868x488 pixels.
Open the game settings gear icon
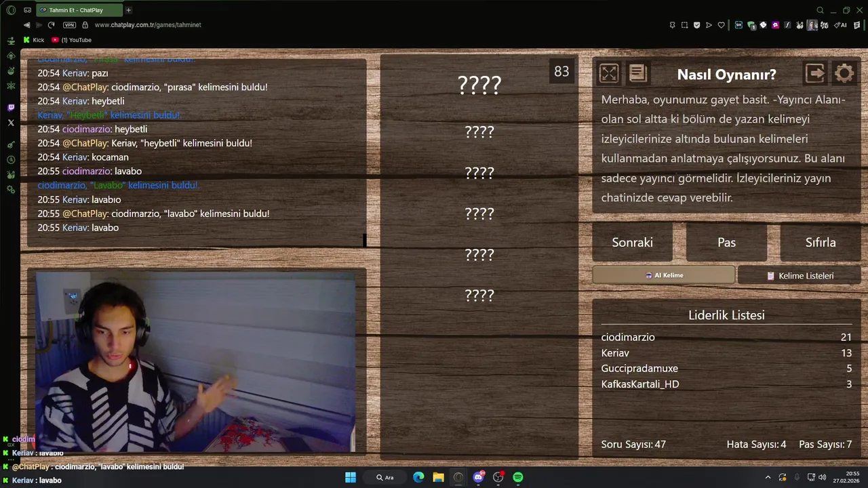(844, 73)
